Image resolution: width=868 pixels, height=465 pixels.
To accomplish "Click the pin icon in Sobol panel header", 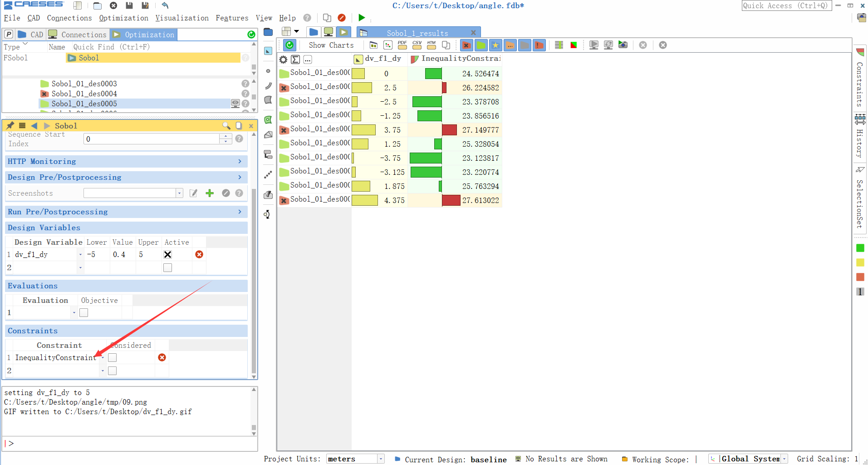I will click(10, 125).
